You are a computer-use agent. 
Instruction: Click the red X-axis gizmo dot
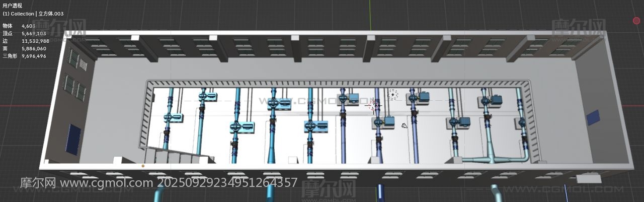[636, 21]
